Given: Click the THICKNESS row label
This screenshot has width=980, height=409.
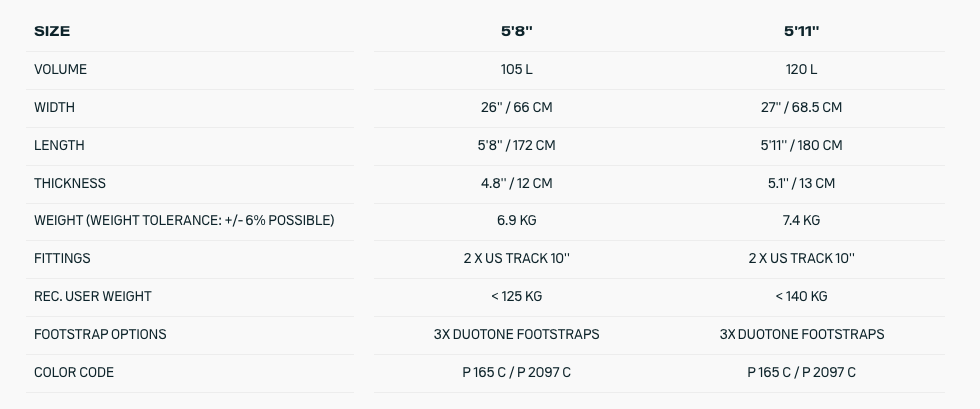Looking at the screenshot, I should pyautogui.click(x=70, y=183).
